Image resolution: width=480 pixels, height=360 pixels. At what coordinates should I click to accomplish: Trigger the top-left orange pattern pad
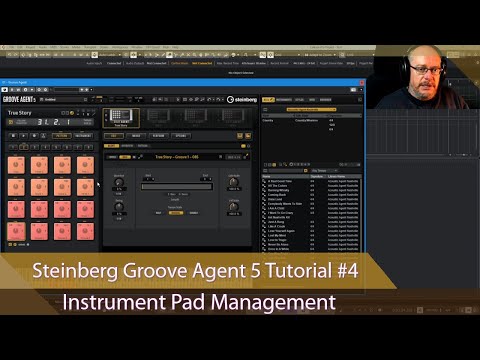click(x=16, y=165)
